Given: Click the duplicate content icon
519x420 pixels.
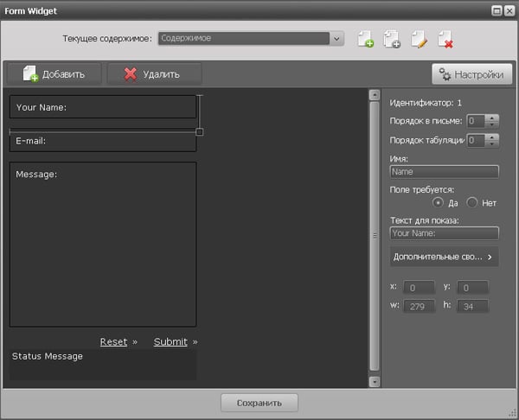Looking at the screenshot, I should coord(392,39).
